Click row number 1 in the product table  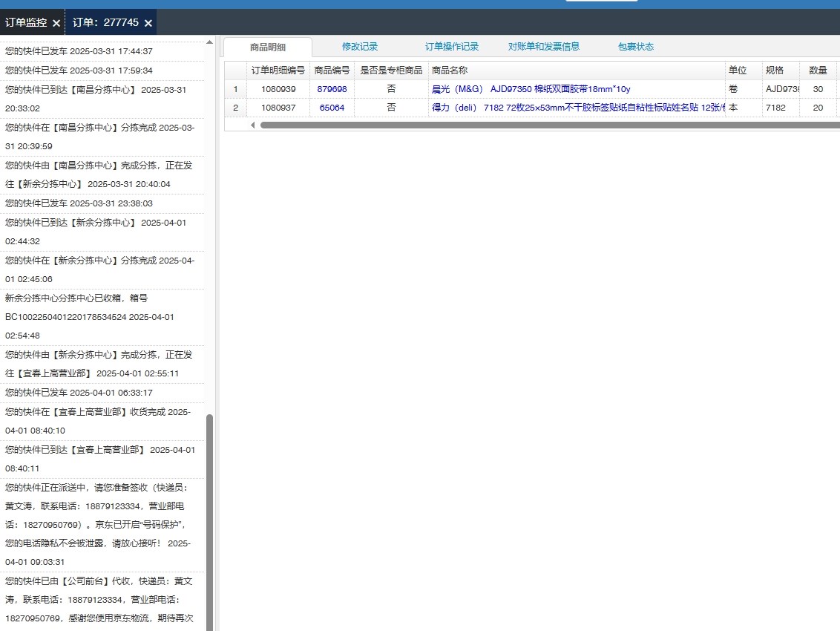235,89
